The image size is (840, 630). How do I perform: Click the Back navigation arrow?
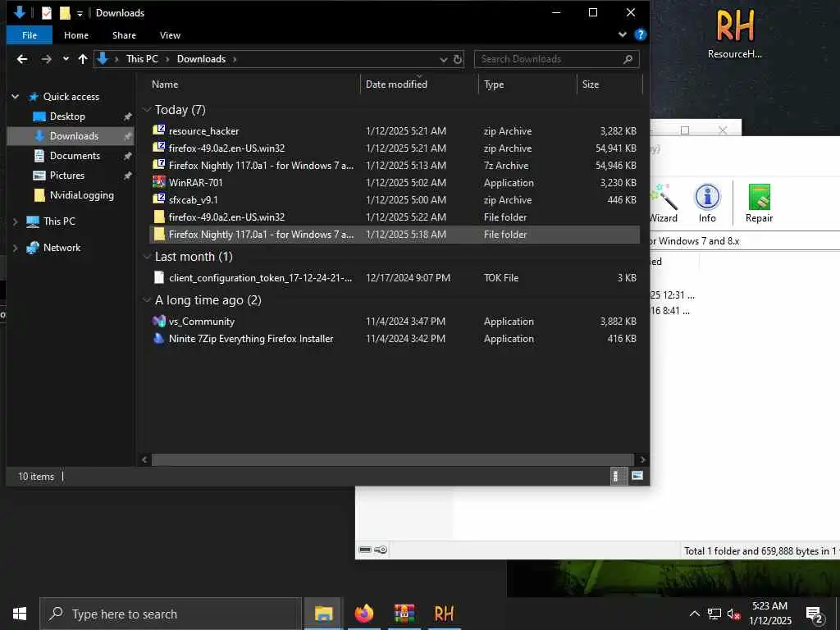coord(22,59)
